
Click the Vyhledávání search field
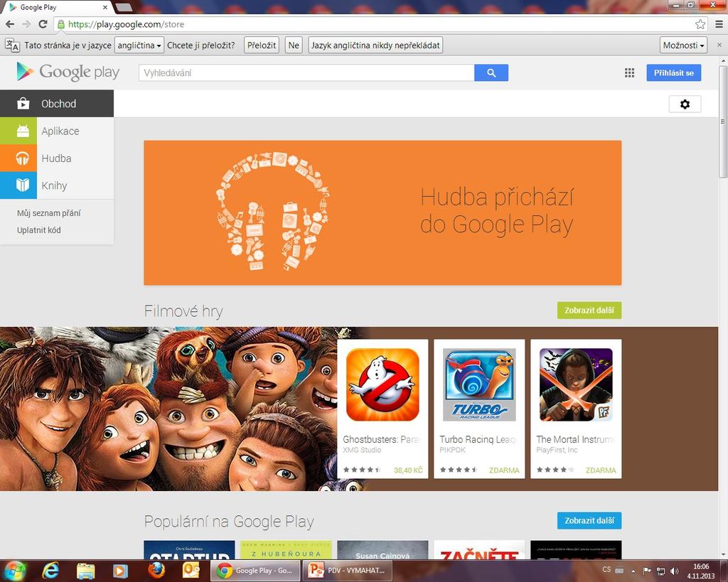click(306, 73)
